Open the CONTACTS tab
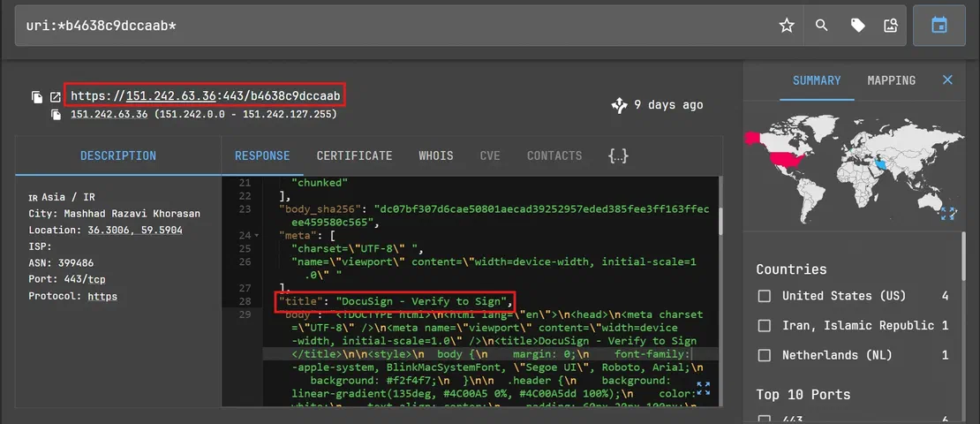This screenshot has width=980, height=424. [x=554, y=155]
